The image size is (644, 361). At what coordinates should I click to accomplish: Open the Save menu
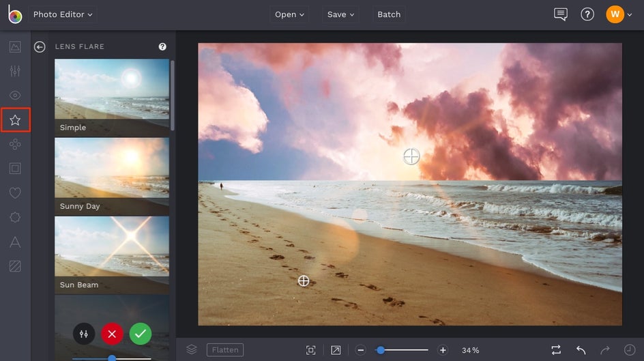point(340,14)
